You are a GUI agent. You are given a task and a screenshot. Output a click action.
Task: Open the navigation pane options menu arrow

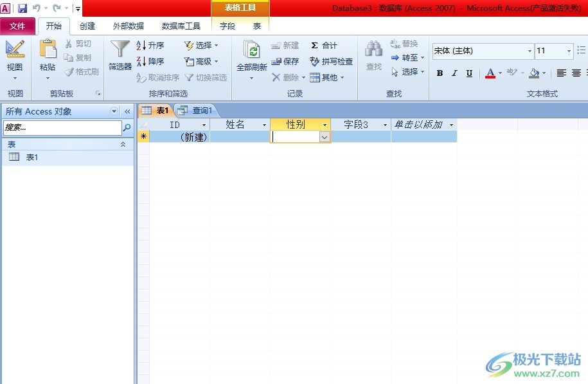(x=114, y=111)
